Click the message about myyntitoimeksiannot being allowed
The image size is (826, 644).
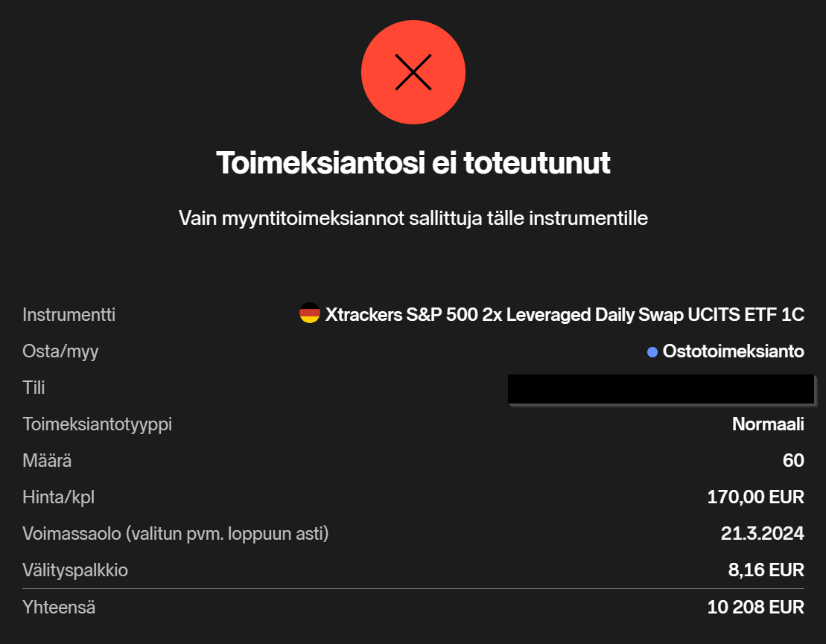click(413, 218)
